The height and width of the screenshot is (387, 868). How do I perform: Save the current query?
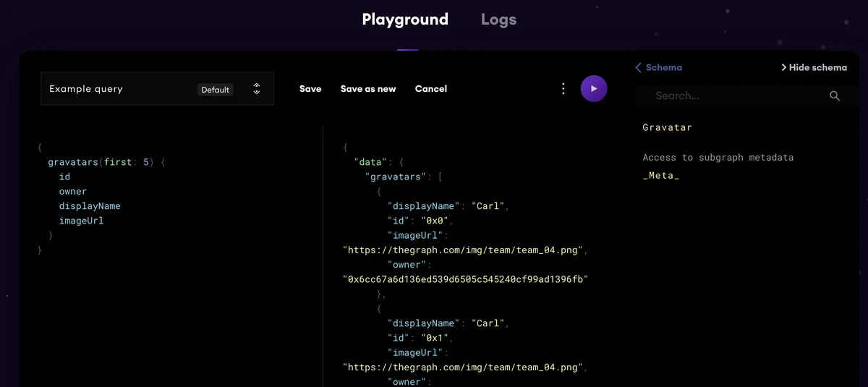tap(310, 89)
